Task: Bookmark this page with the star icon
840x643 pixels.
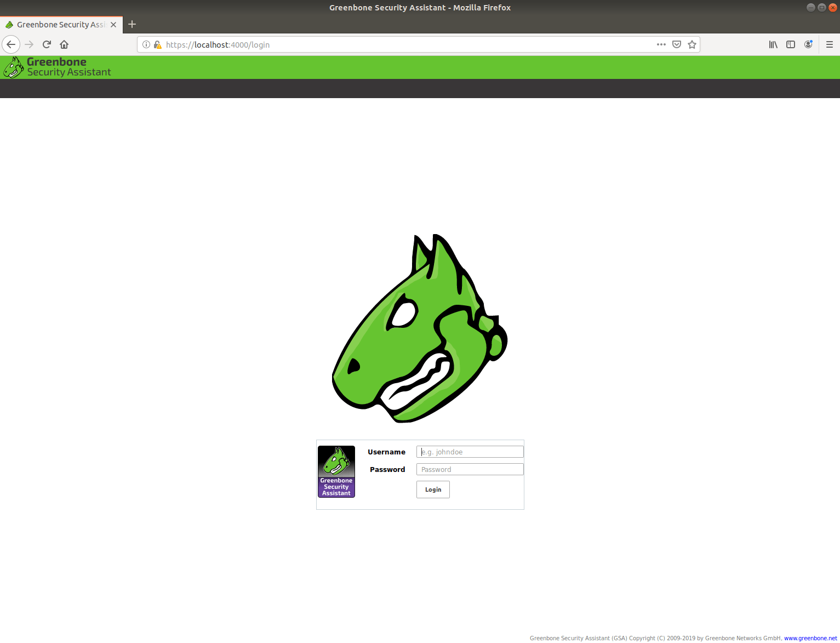Action: 692,44
